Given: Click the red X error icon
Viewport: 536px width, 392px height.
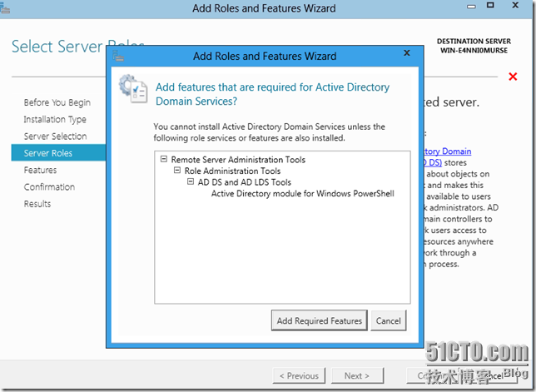Looking at the screenshot, I should tap(513, 77).
